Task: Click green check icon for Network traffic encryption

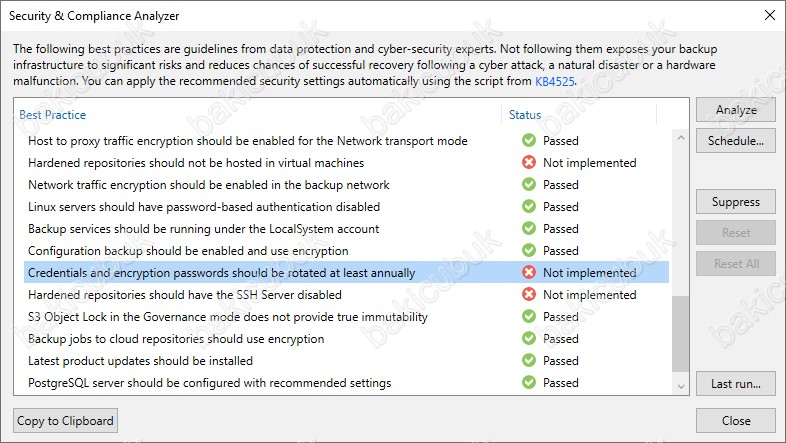Action: (529, 185)
